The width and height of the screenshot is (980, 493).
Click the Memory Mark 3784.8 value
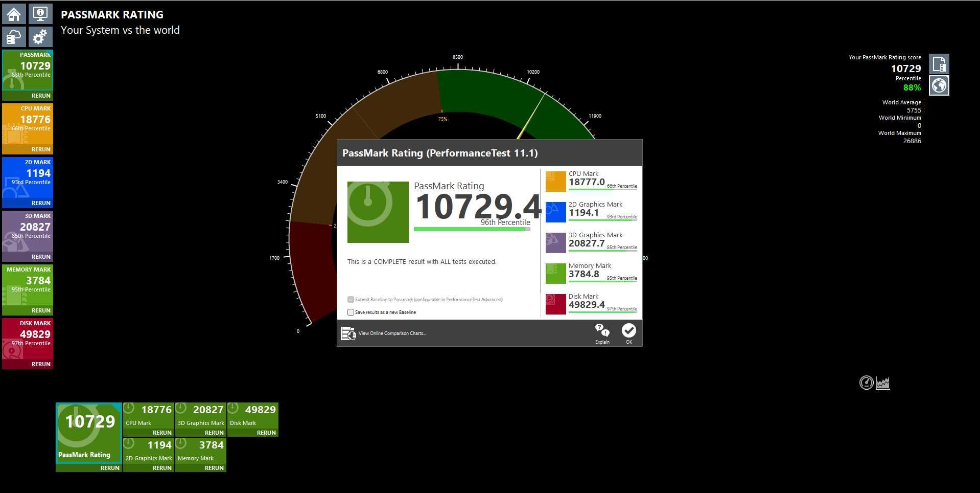(x=584, y=274)
